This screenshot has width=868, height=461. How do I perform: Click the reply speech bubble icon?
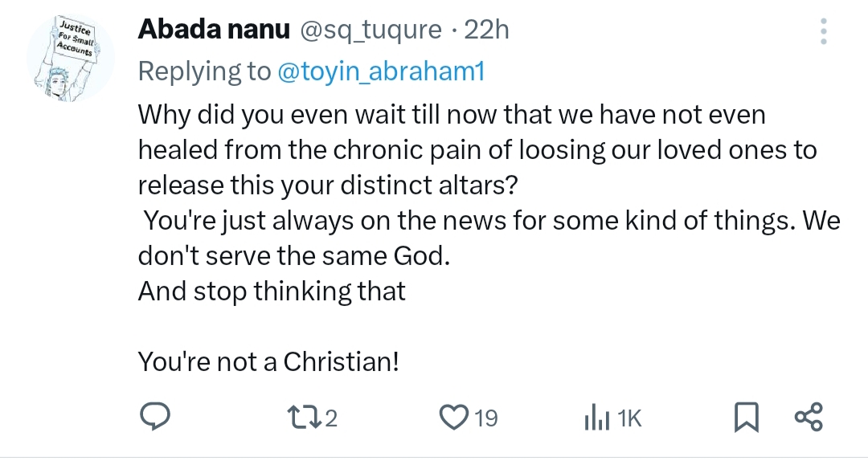(154, 417)
